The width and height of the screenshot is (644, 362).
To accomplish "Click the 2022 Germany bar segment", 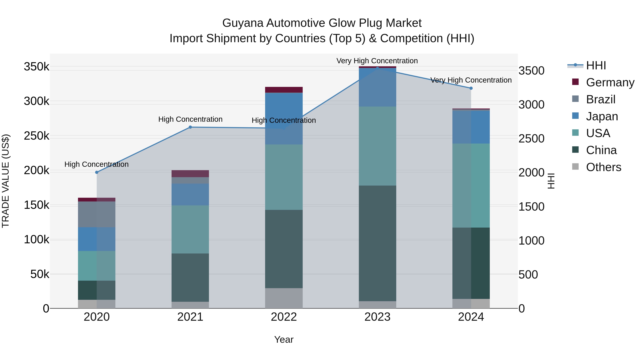I will [x=284, y=90].
